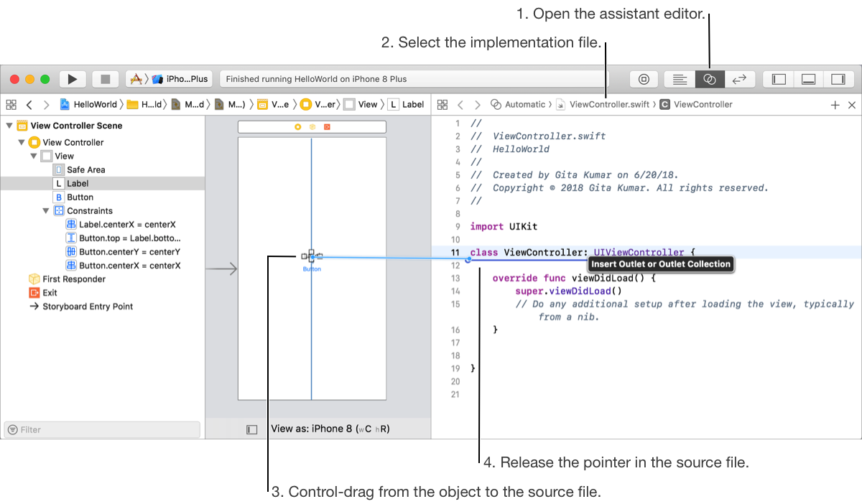Select the V...er view controller breadcrumb
This screenshot has height=504, width=862.
(x=317, y=104)
